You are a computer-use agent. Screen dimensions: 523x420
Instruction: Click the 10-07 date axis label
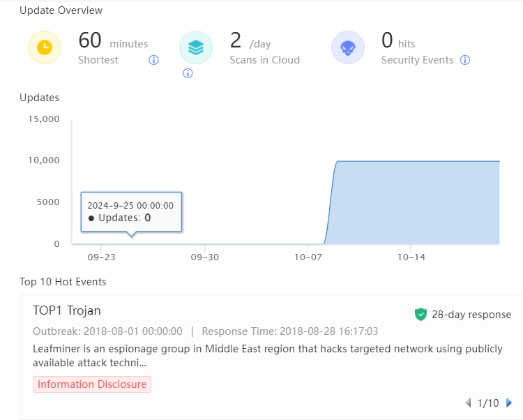308,257
